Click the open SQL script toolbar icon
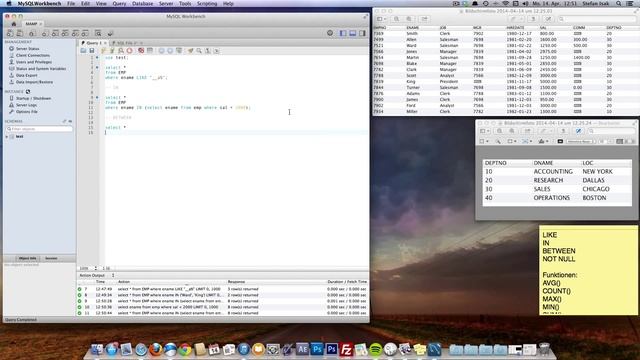The image size is (640, 360). pyautogui.click(x=20, y=33)
